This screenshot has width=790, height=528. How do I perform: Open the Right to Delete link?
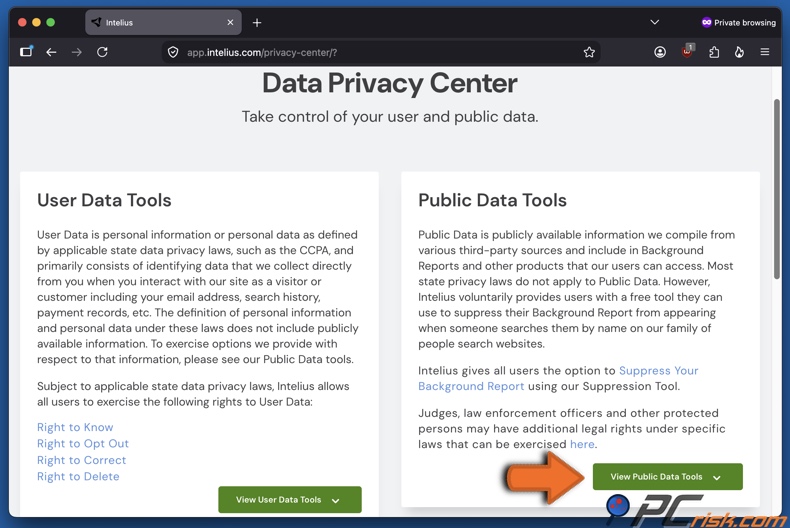[x=78, y=477]
